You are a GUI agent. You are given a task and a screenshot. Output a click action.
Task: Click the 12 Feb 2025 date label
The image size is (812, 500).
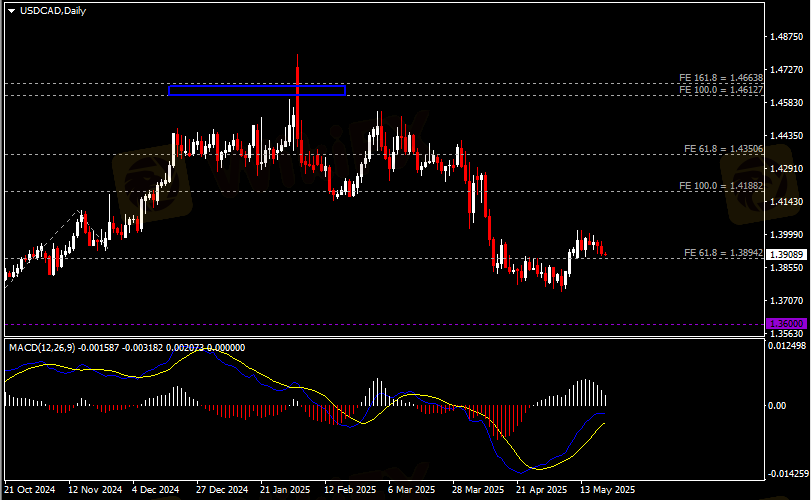(x=350, y=489)
